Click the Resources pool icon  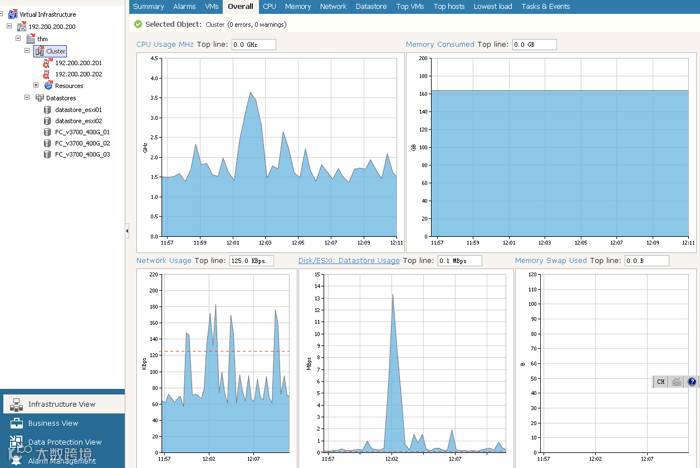[x=48, y=85]
